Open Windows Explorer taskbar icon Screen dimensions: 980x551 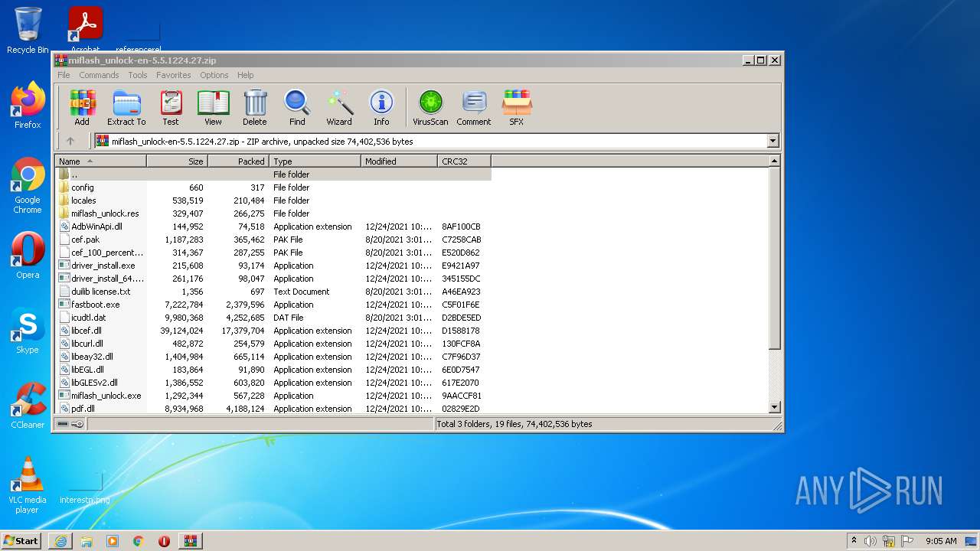click(x=87, y=541)
